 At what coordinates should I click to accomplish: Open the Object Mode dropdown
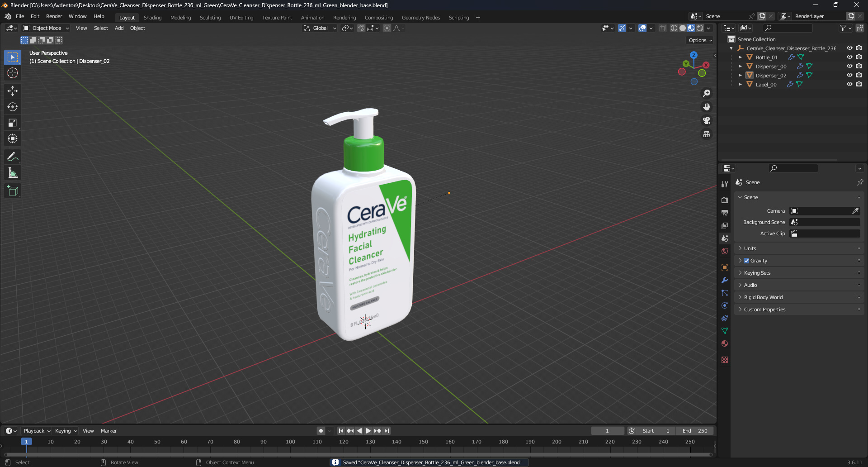46,28
